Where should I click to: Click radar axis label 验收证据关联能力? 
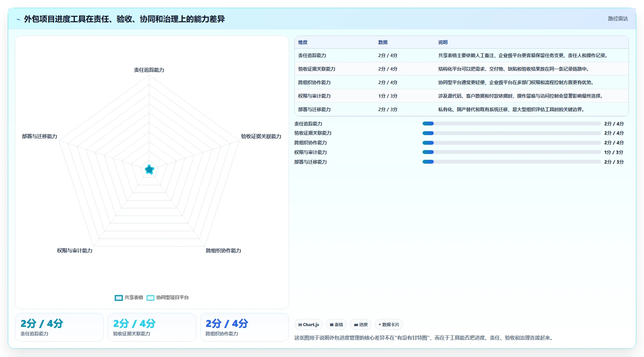tap(261, 136)
